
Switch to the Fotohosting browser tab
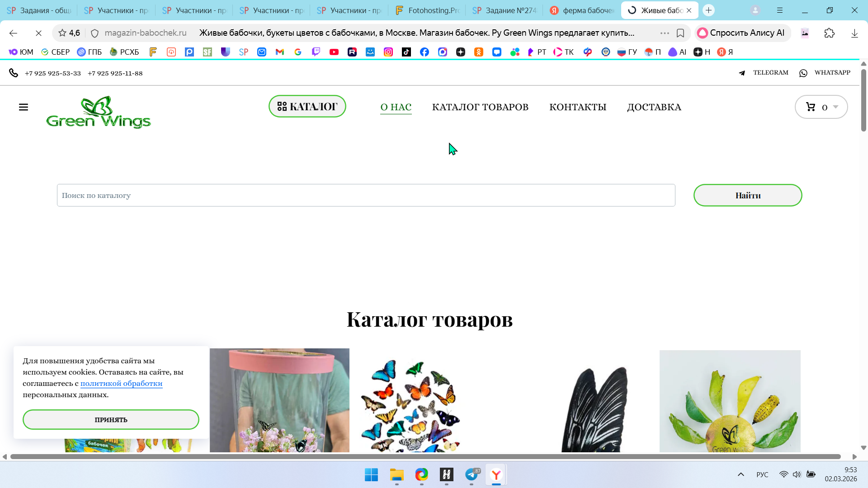(426, 10)
